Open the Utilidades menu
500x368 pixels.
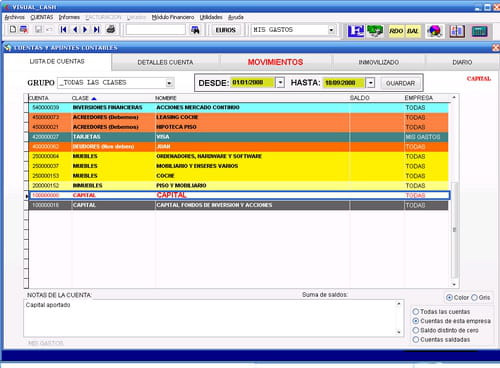211,17
